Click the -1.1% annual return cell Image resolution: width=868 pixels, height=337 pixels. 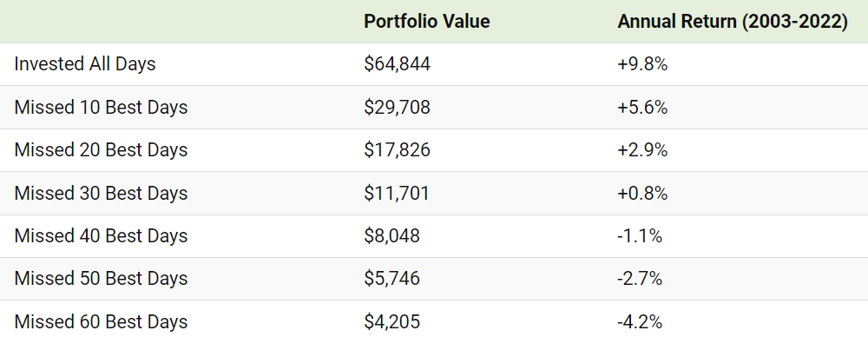point(640,235)
